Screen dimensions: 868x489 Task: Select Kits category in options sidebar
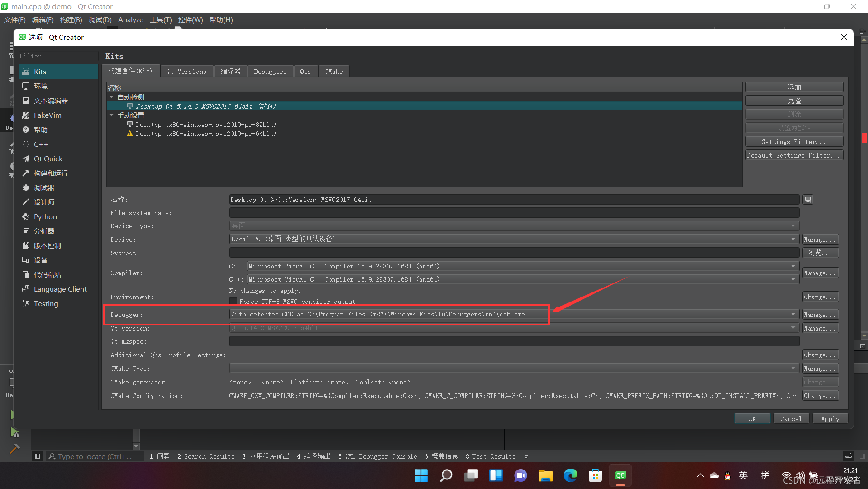tap(58, 72)
